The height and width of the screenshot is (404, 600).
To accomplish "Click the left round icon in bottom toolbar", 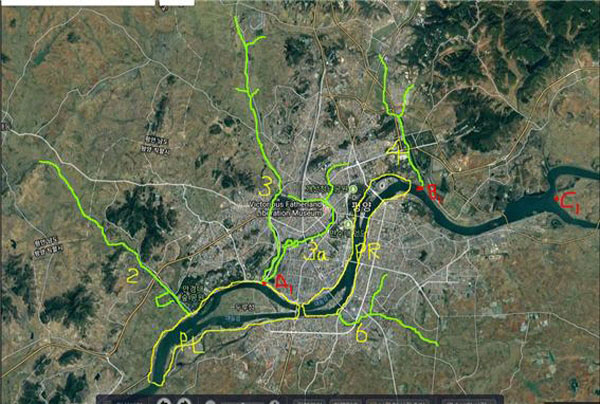I will pos(164,401).
